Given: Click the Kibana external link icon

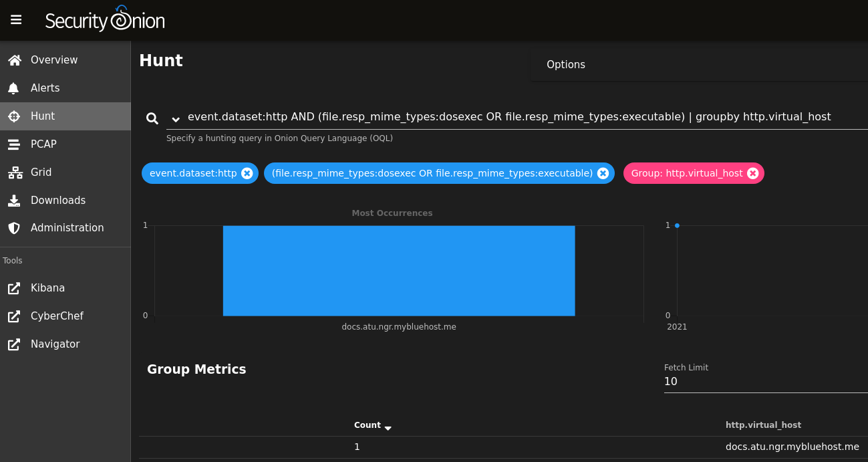Looking at the screenshot, I should 14,288.
